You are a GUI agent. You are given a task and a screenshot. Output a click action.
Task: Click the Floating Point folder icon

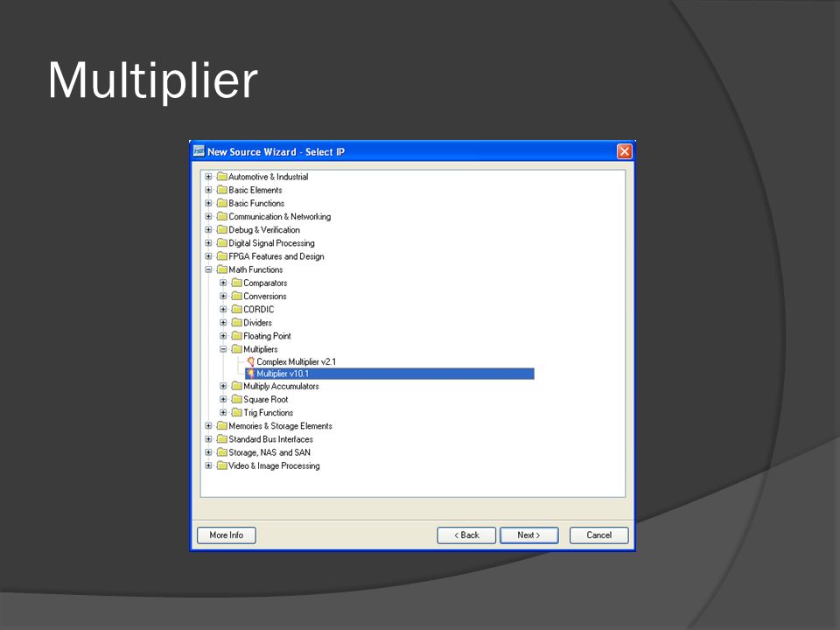coord(237,336)
